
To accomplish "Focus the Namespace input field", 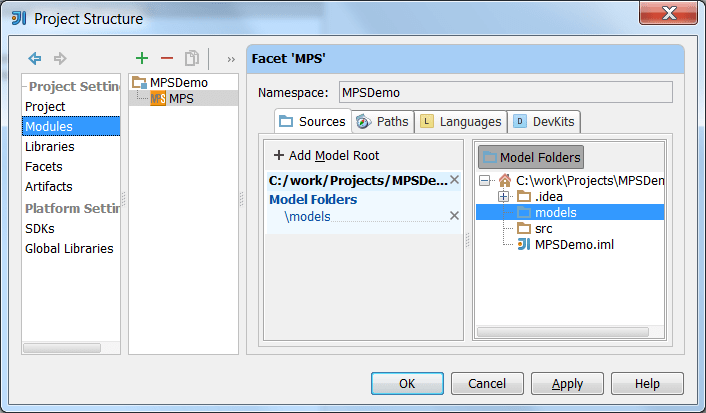I will click(x=506, y=92).
